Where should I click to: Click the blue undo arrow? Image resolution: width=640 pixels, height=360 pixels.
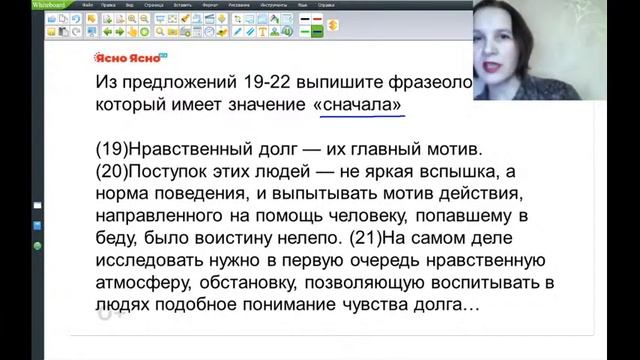tap(76, 19)
